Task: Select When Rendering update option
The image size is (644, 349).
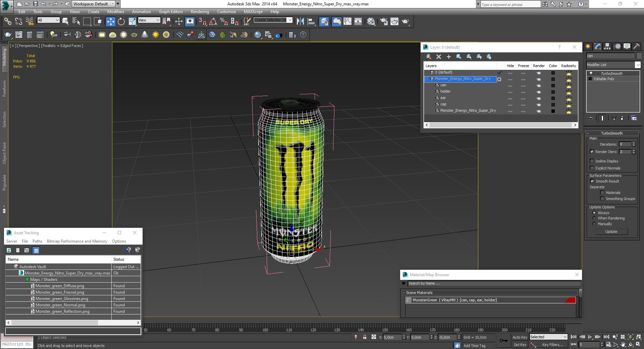Action: pyautogui.click(x=594, y=218)
